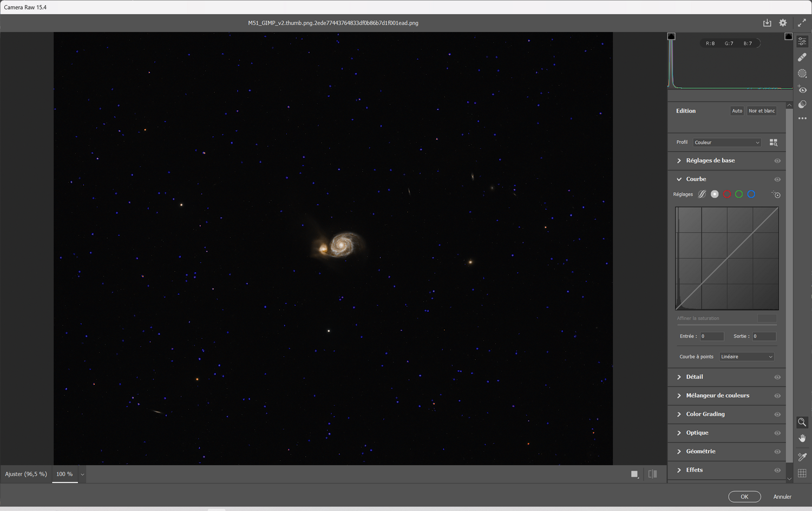Open the Presets (overlapping circles) panel
This screenshot has height=511, width=812.
pyautogui.click(x=802, y=104)
